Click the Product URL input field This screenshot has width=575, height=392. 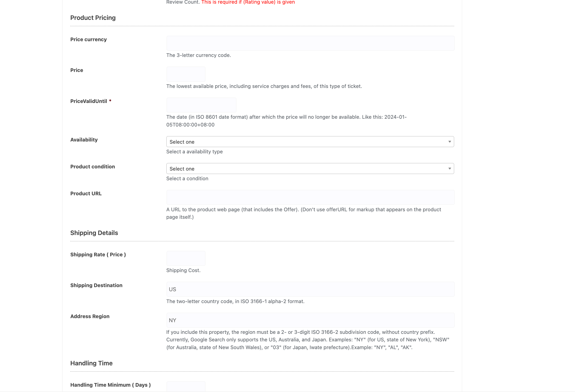(310, 197)
